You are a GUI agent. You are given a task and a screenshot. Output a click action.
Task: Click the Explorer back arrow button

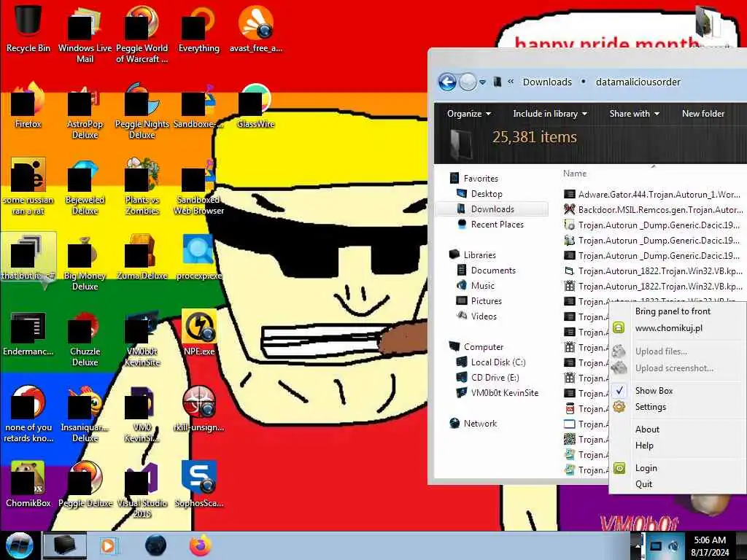point(447,82)
